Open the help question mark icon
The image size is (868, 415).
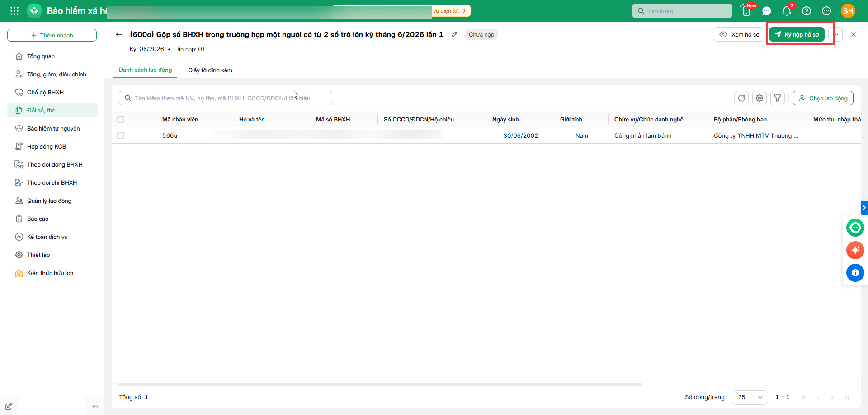[x=807, y=11]
